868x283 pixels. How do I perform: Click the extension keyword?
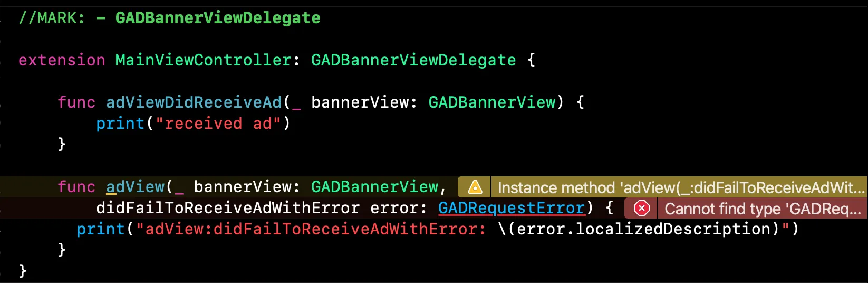(62, 60)
